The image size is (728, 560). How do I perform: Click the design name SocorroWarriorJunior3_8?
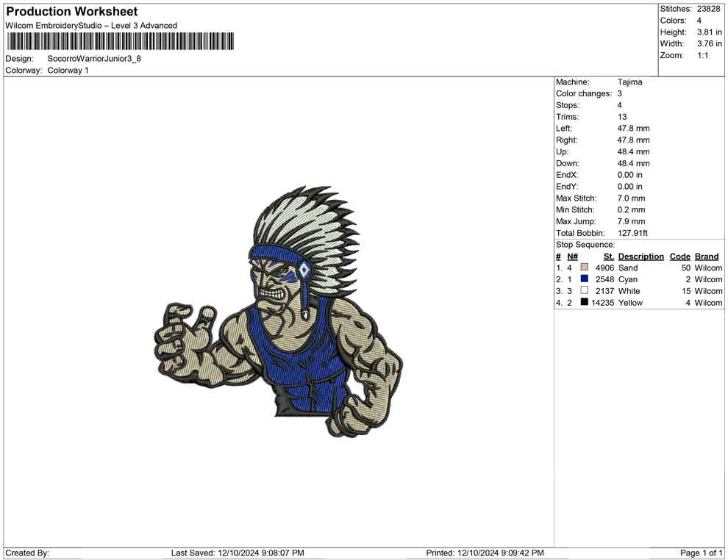tap(94, 59)
